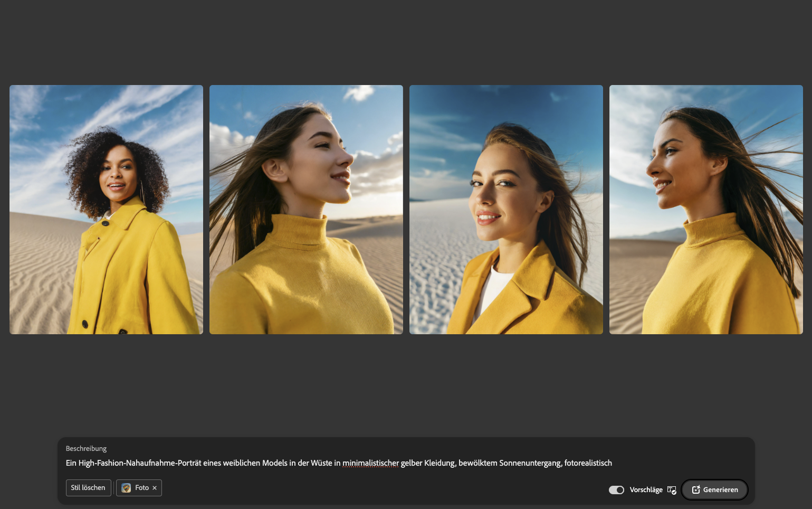812x509 pixels.
Task: Remove the Foto style tag with its x
Action: pyautogui.click(x=155, y=488)
